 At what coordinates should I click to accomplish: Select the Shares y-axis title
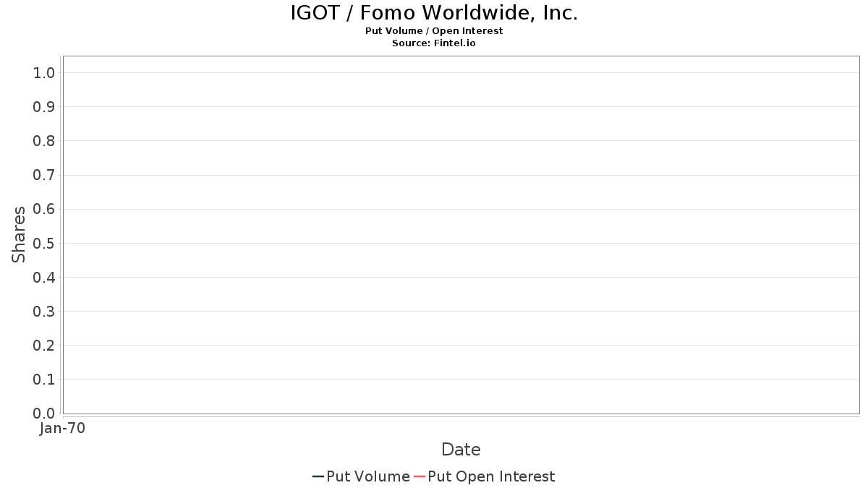click(x=19, y=234)
